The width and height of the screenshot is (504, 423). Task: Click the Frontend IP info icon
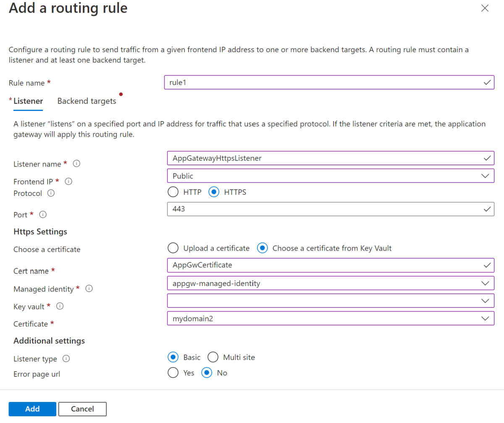click(68, 181)
